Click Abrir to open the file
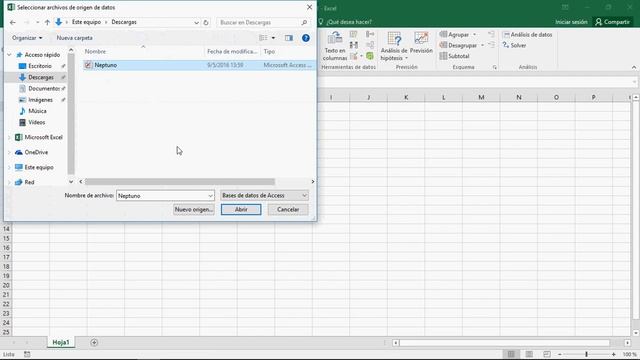The image size is (640, 360). (241, 209)
